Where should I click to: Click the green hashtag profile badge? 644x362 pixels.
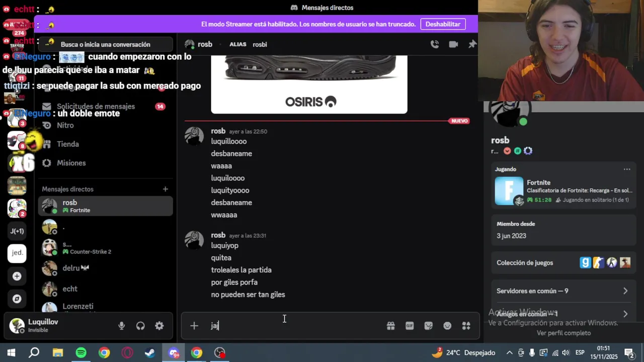point(517,151)
